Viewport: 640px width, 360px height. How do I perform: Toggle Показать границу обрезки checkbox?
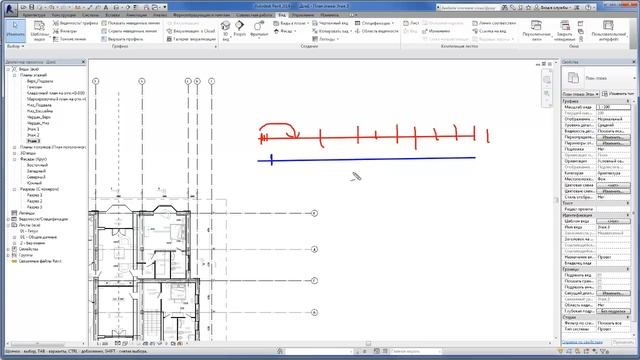tap(600, 282)
